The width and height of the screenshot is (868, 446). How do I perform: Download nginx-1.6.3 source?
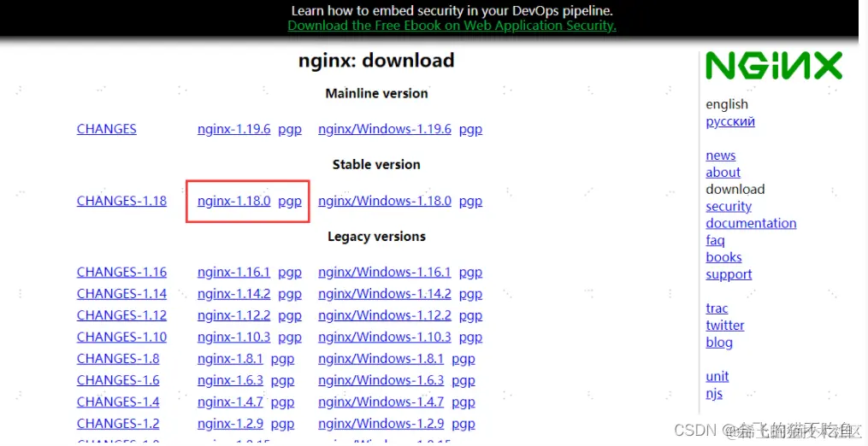[230, 380]
